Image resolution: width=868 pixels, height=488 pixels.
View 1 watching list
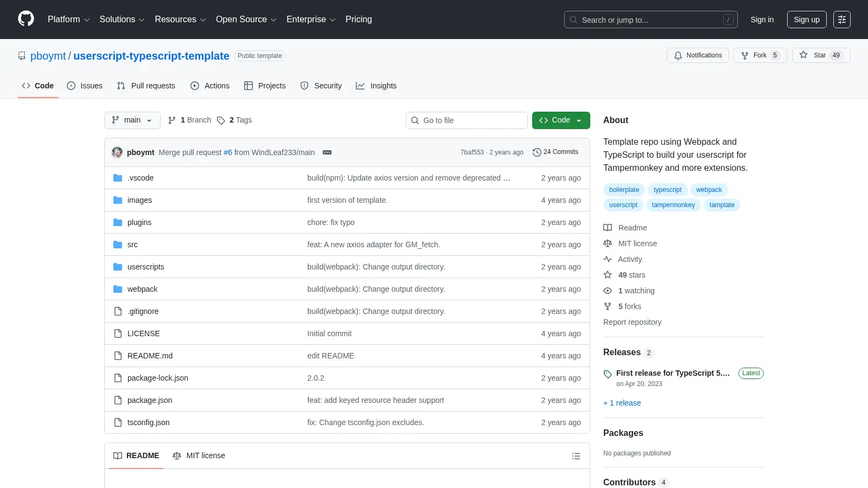629,291
